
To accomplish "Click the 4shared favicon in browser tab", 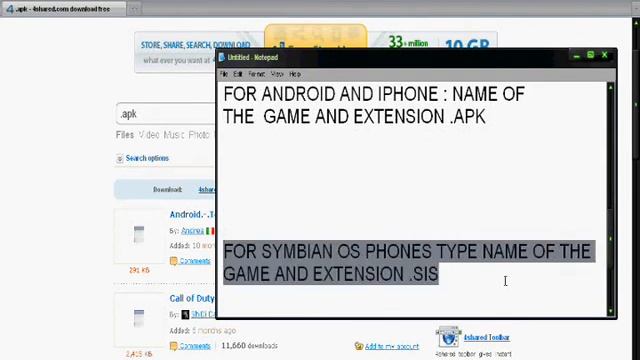I will pyautogui.click(x=10, y=9).
